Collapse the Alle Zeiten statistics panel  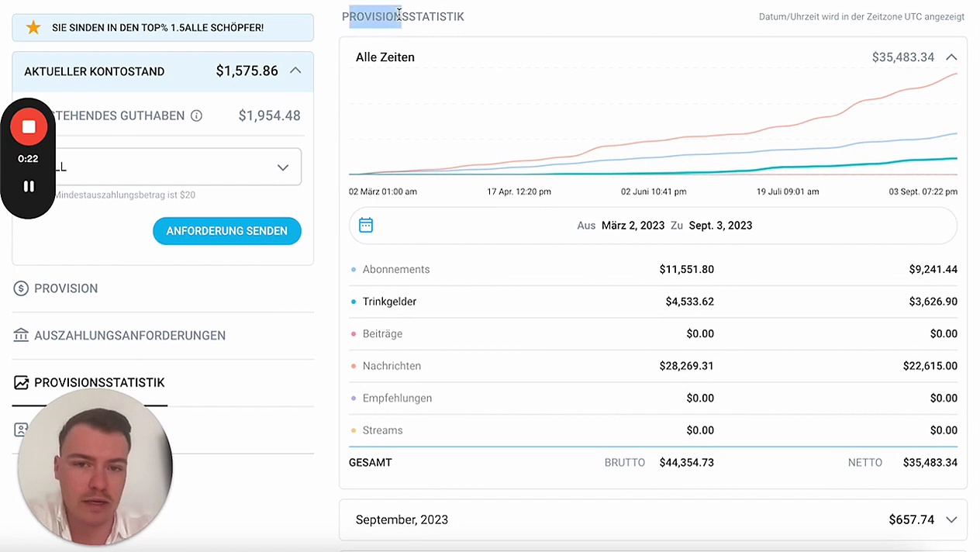tap(951, 57)
